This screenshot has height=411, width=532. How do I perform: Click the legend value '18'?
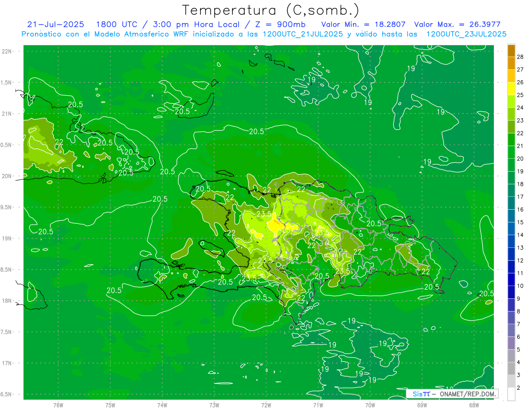tap(520, 184)
